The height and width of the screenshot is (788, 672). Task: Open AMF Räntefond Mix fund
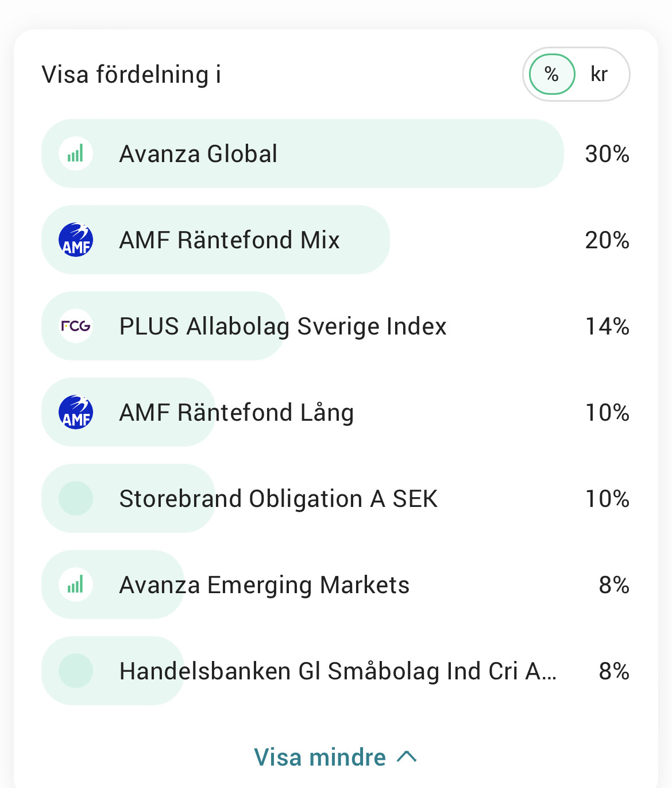click(335, 240)
